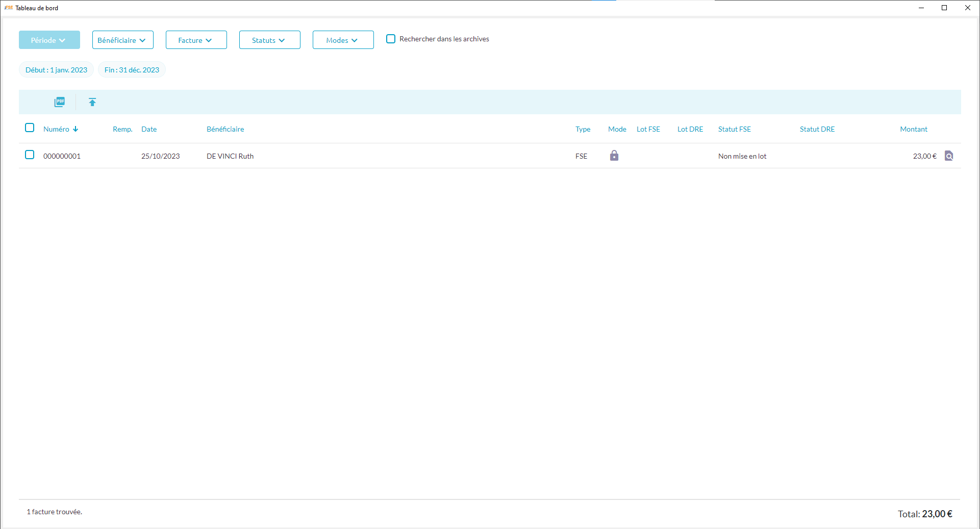
Task: Sort by the Statut DRE column header
Action: 817,129
